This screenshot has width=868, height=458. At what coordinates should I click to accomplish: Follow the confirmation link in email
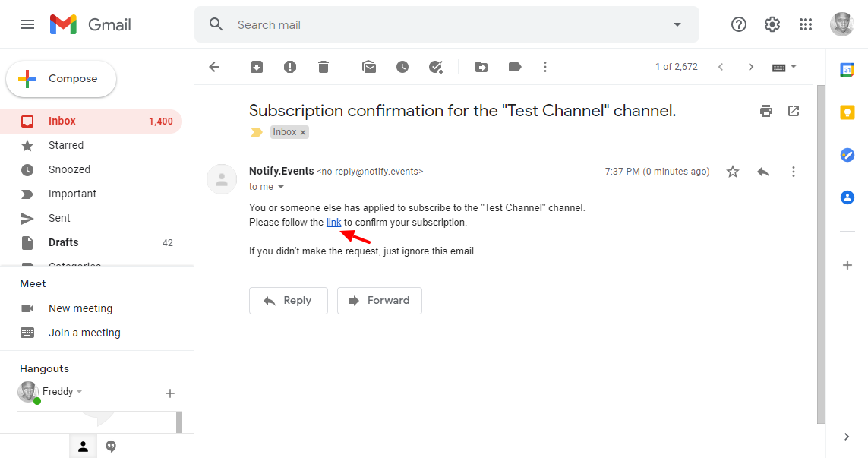click(334, 222)
